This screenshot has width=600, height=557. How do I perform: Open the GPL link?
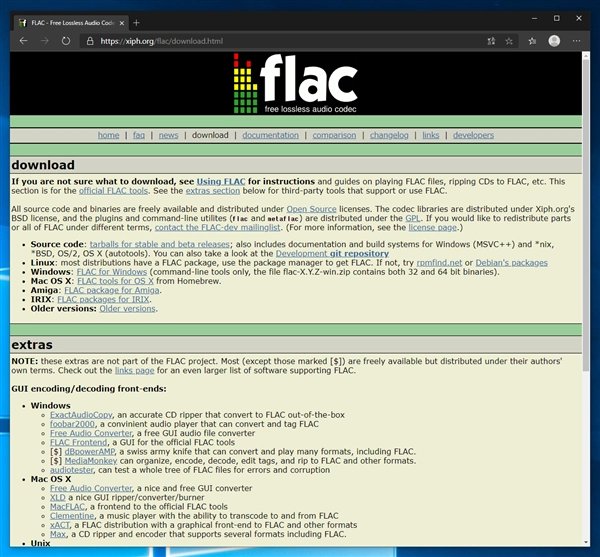pyautogui.click(x=412, y=218)
